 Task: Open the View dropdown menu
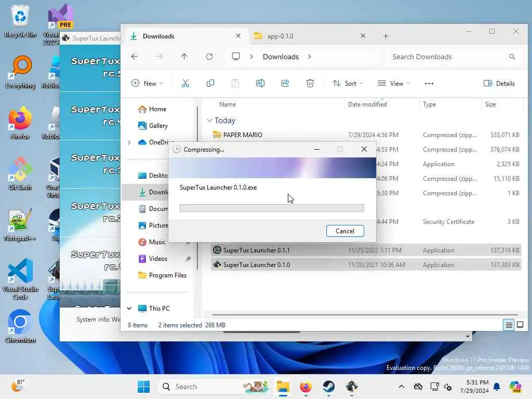394,84
